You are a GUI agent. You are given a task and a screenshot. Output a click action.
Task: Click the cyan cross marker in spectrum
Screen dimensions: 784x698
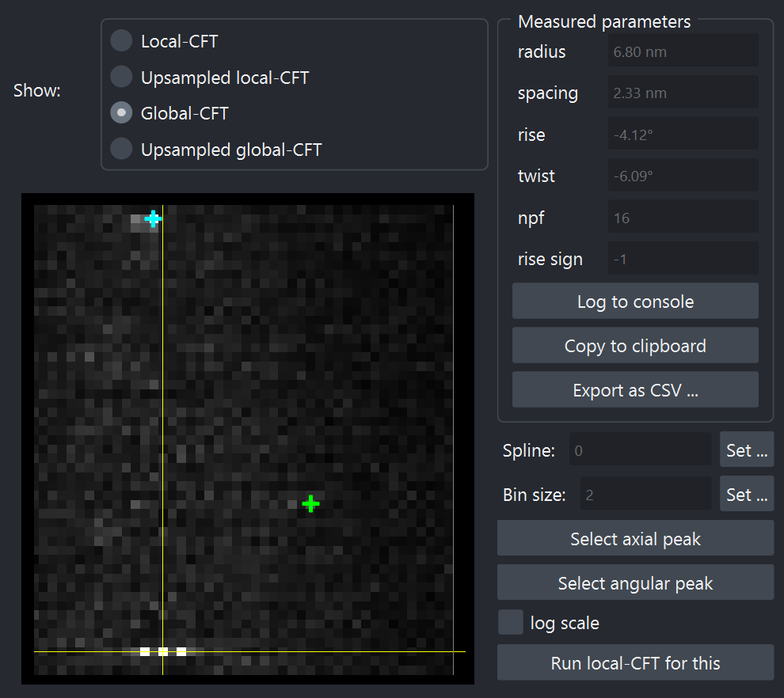tap(153, 218)
